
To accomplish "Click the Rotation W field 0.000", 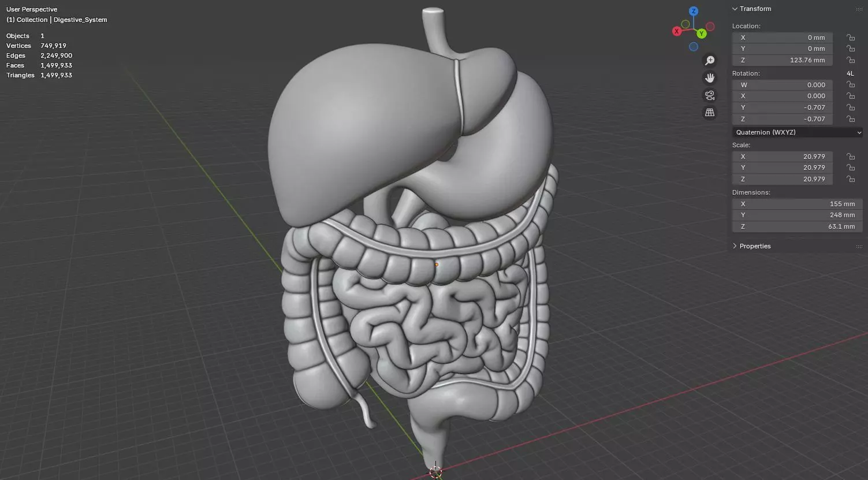I will click(783, 85).
